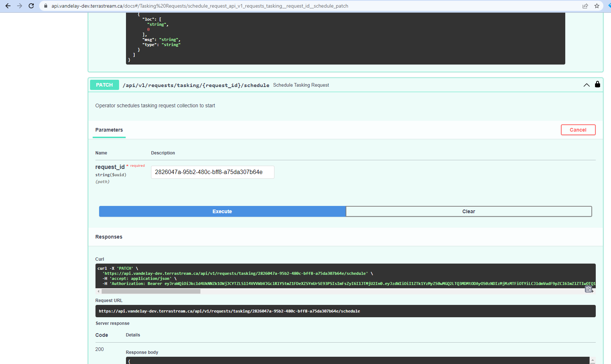Click the 'accept: application/json' header line

coord(139,278)
